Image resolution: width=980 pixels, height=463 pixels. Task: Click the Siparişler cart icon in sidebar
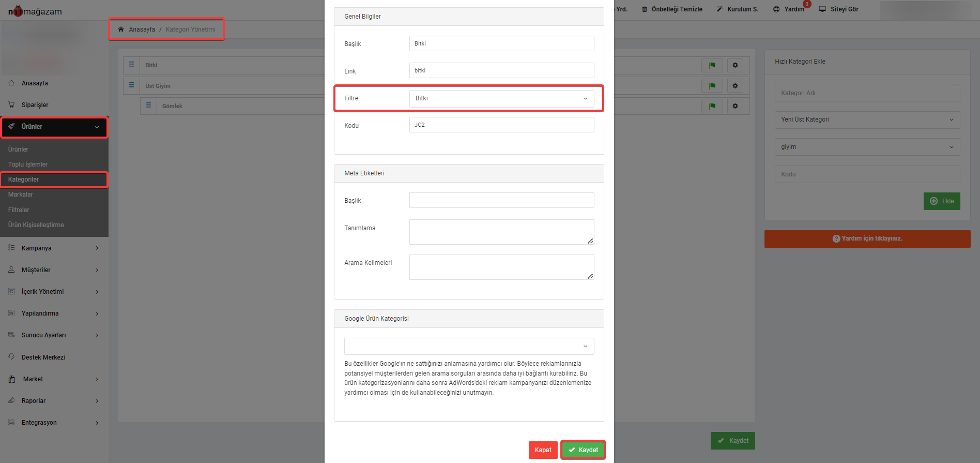point(11,104)
